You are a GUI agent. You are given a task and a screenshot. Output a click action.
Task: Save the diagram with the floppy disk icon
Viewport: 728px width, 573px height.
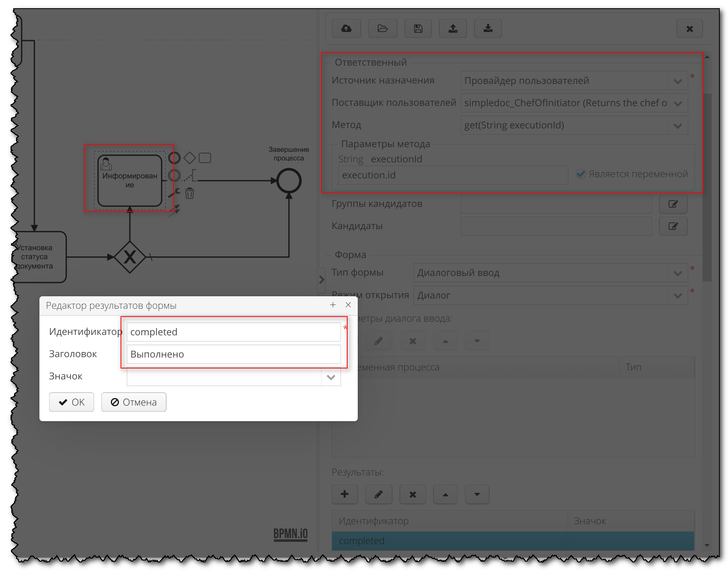click(x=418, y=28)
